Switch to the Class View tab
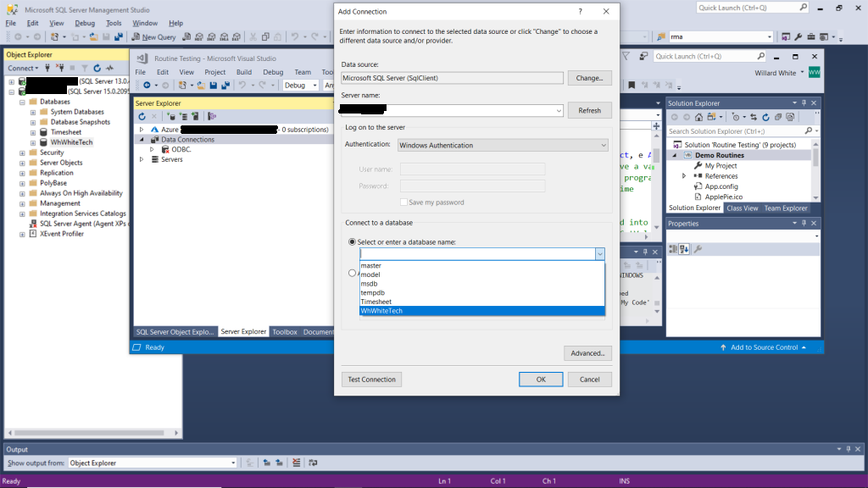The width and height of the screenshot is (868, 488). click(741, 208)
